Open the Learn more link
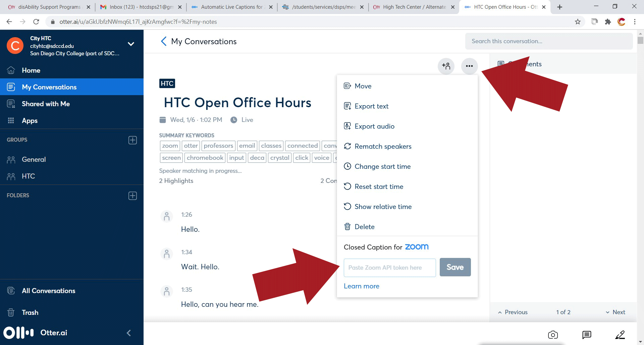The image size is (644, 345). tap(361, 286)
